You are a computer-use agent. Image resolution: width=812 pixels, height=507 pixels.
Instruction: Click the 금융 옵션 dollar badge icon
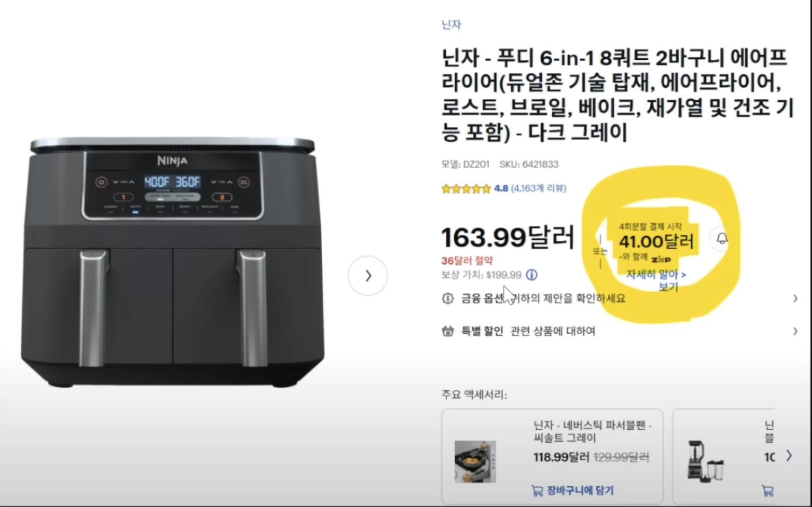(448, 299)
